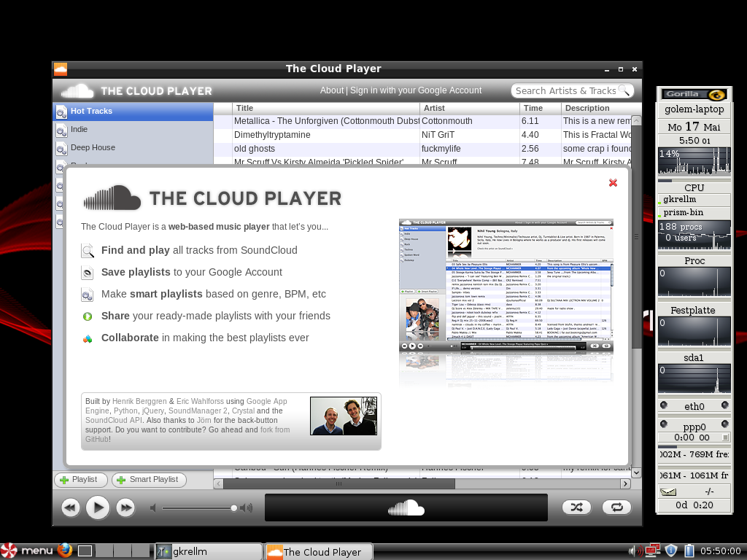Enable shuffle playback
The image size is (747, 560).
(x=576, y=507)
